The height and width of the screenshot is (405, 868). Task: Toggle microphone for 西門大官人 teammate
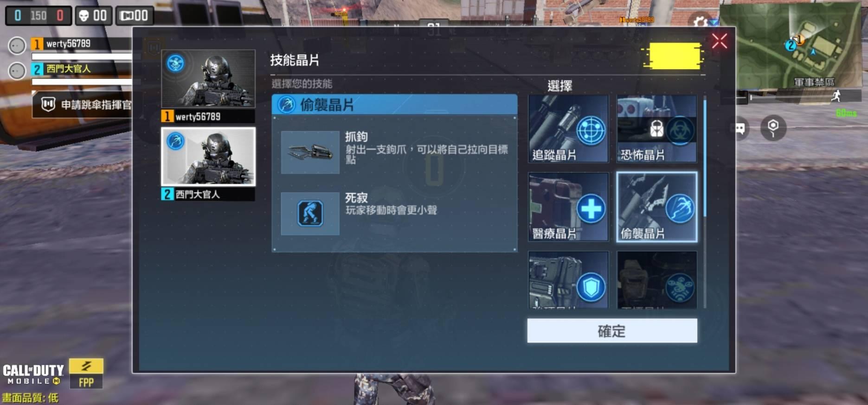[x=17, y=71]
